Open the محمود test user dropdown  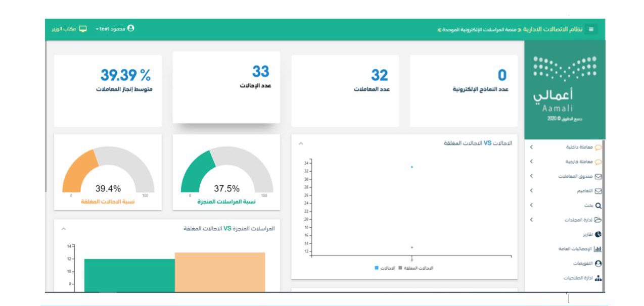click(111, 29)
